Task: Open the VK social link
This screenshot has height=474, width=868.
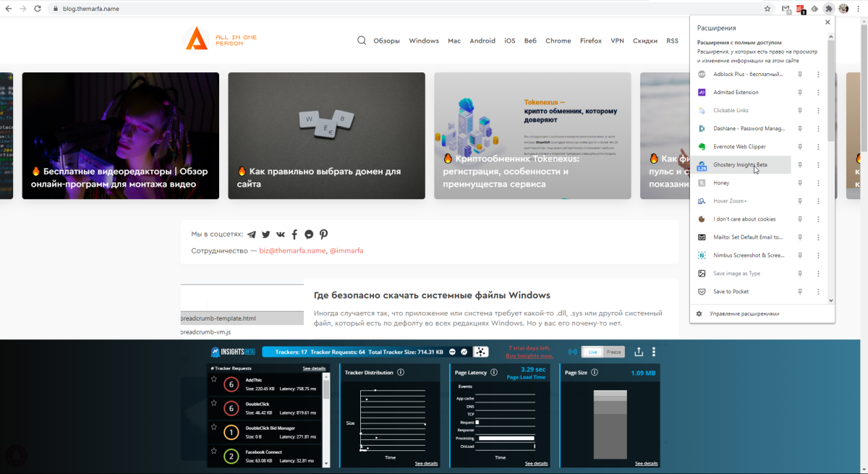Action: [x=281, y=234]
